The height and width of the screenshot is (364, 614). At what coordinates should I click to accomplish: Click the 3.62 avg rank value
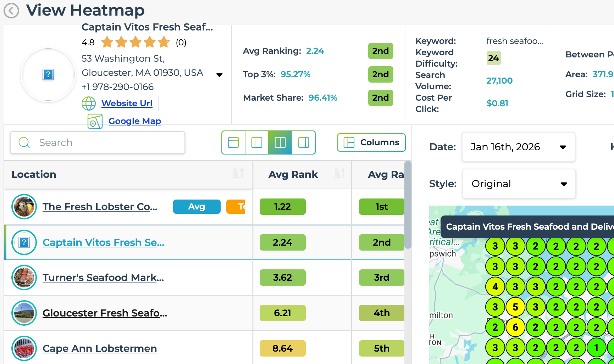click(283, 278)
